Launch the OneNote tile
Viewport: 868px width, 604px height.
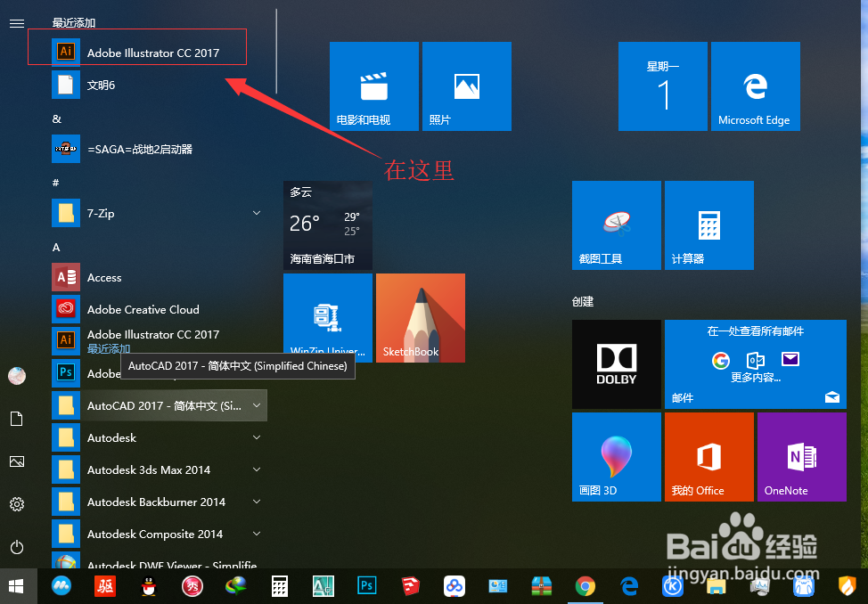[x=802, y=457]
